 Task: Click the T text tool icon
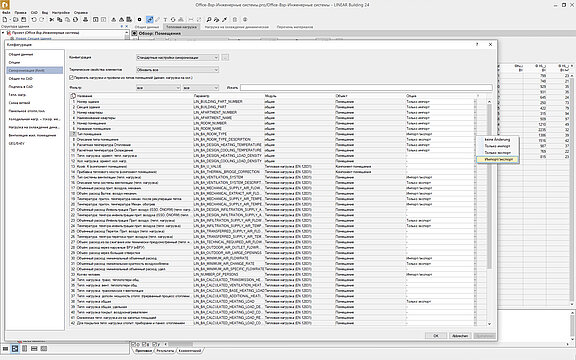[x=165, y=19]
